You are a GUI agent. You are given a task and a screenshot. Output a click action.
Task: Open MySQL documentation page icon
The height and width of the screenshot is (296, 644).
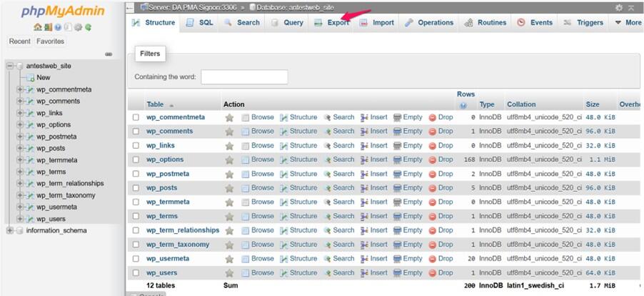click(x=68, y=27)
